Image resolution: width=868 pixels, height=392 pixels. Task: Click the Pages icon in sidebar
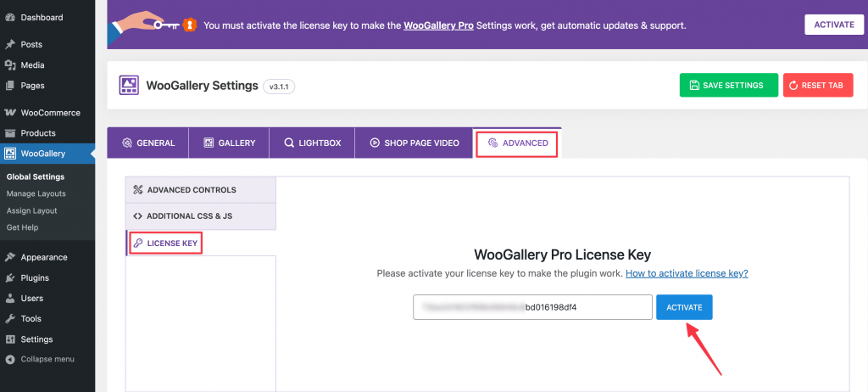click(x=10, y=86)
